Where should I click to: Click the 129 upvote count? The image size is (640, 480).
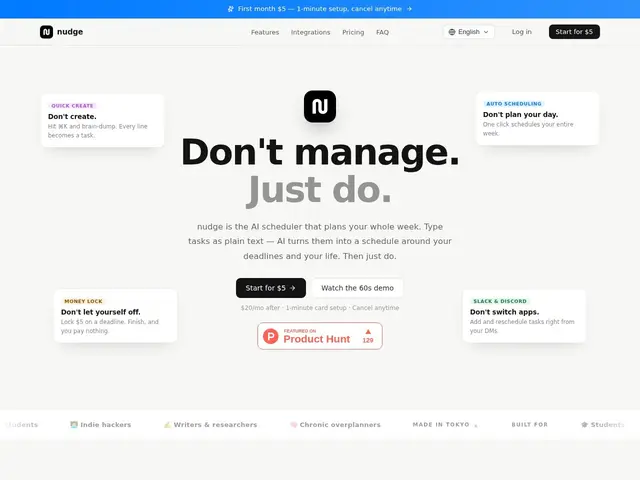point(368,340)
